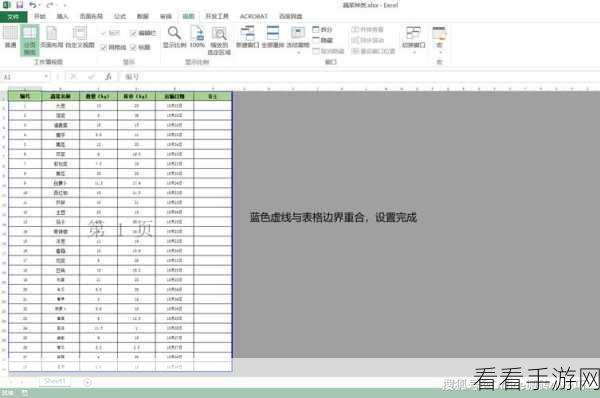The height and width of the screenshot is (398, 600).
Task: Switch to Page Layout view button in ribbon
Action: (52, 37)
